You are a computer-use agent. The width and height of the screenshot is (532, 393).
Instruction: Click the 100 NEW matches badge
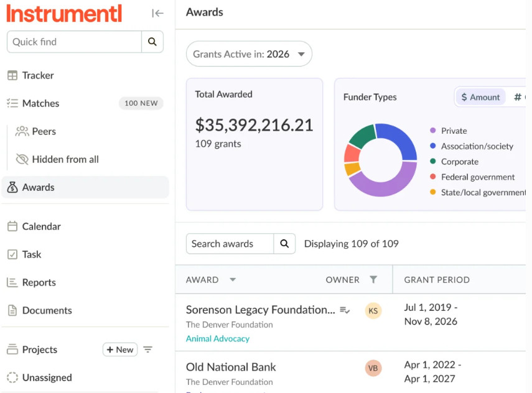click(x=141, y=103)
